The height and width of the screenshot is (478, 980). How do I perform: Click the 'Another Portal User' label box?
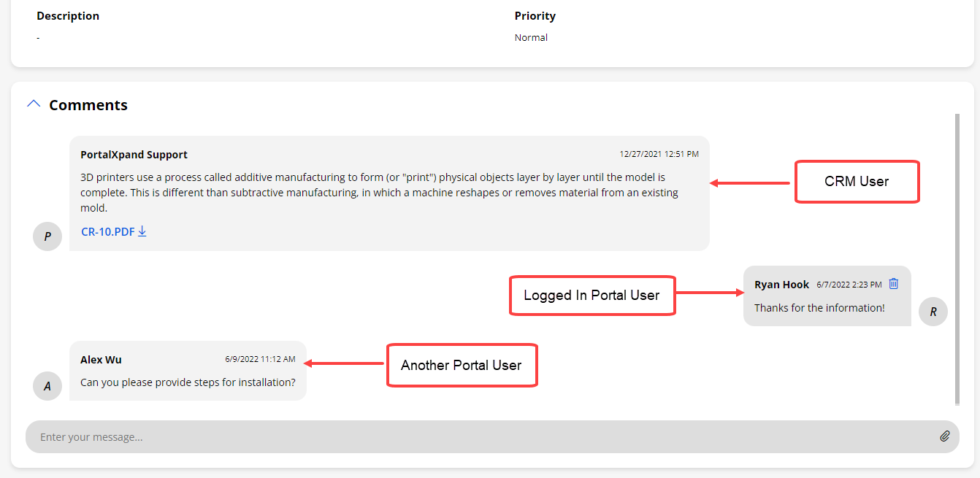[461, 365]
